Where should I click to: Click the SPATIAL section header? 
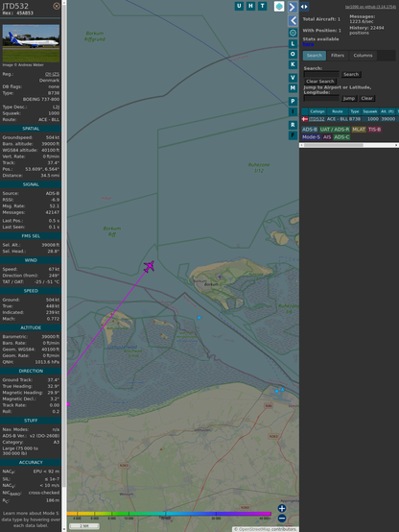pos(31,129)
